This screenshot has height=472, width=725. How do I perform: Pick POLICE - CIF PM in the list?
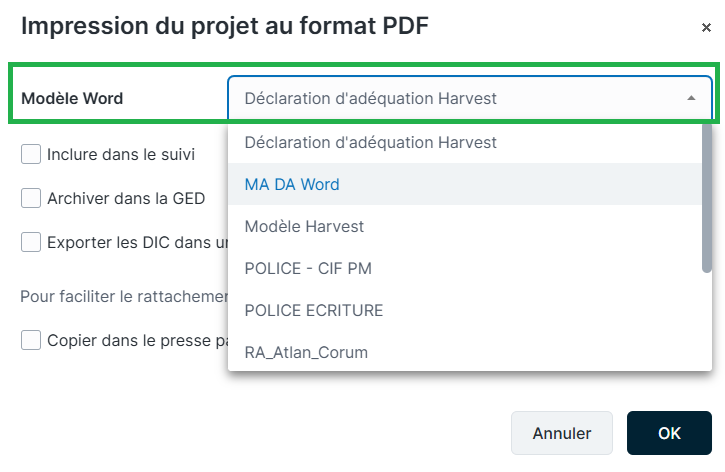(x=465, y=269)
